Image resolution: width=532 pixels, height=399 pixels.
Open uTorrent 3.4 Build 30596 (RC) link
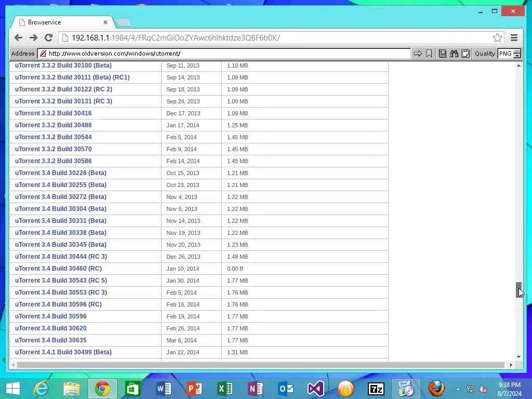[58, 304]
